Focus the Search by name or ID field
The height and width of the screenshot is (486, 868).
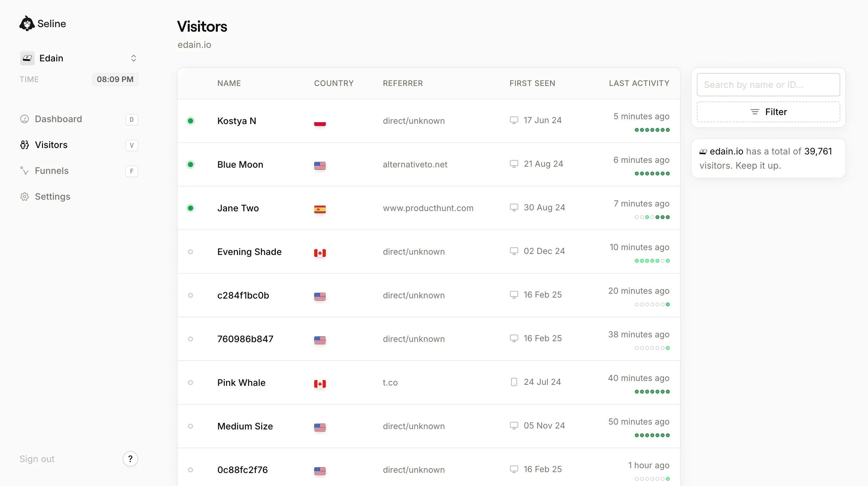tap(768, 85)
